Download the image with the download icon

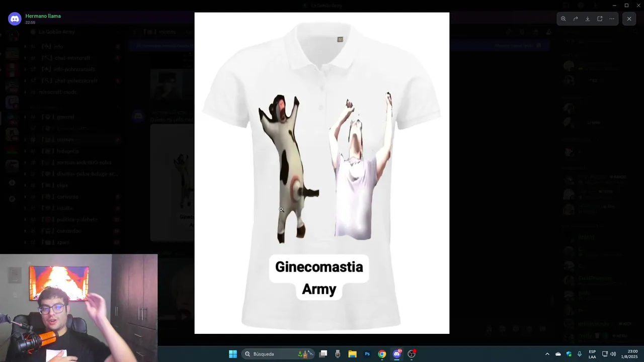tap(588, 19)
